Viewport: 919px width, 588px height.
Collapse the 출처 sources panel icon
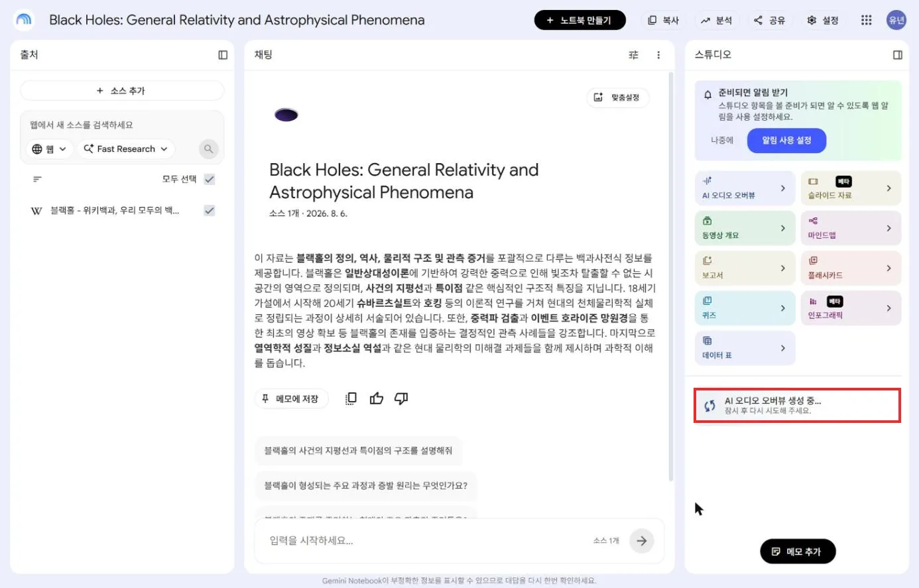tap(223, 55)
